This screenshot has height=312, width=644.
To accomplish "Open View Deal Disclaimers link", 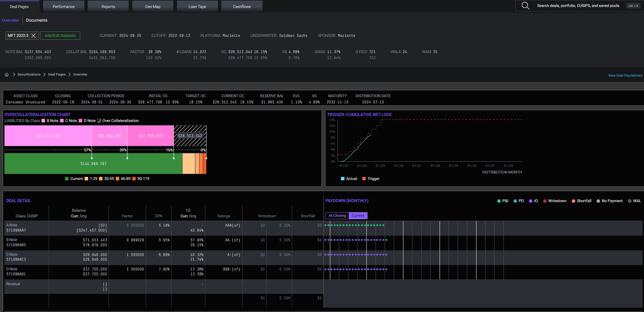I will point(625,76).
